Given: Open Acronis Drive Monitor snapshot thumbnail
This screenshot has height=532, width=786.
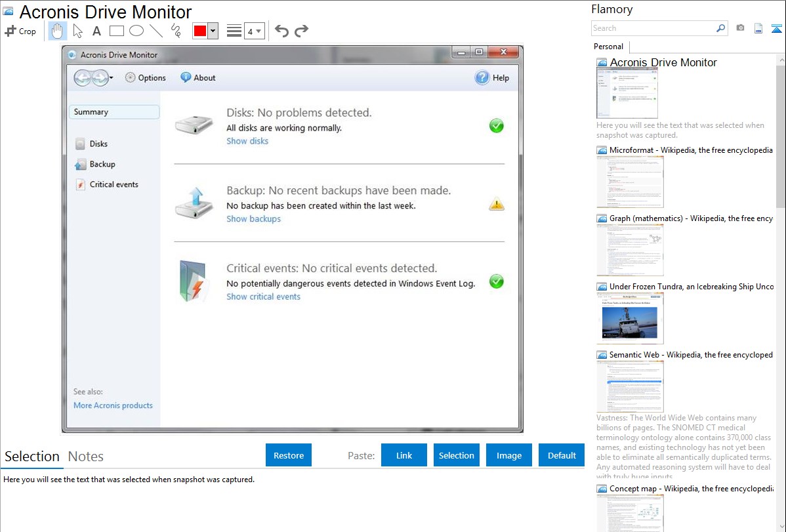Looking at the screenshot, I should pos(627,93).
